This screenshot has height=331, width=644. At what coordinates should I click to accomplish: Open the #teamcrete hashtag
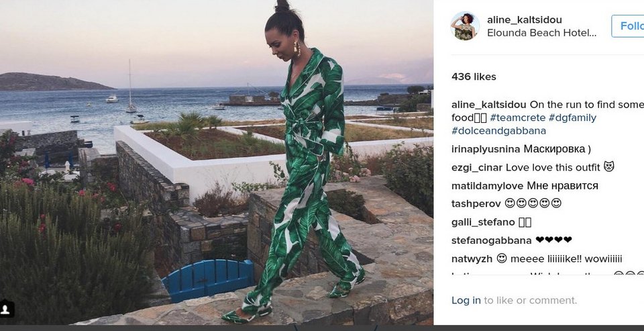(517, 117)
